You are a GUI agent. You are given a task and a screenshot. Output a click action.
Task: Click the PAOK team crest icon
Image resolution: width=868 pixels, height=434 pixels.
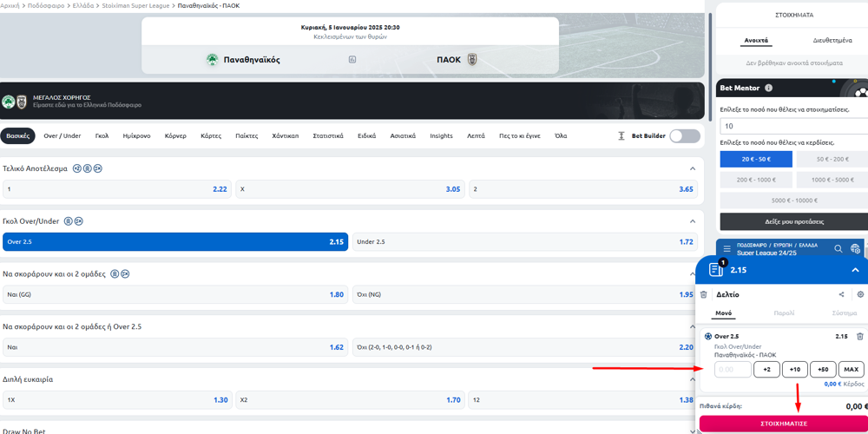tap(472, 60)
